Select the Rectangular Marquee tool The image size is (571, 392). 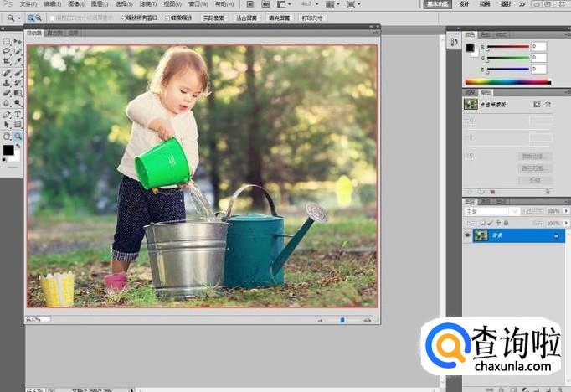pos(6,41)
